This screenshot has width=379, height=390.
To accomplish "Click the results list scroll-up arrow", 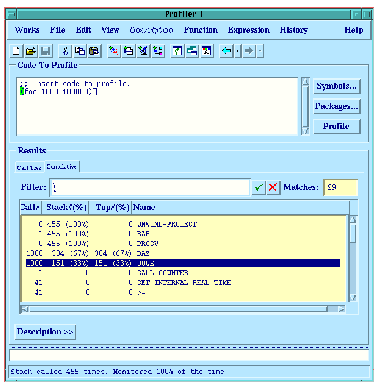I will (x=353, y=219).
